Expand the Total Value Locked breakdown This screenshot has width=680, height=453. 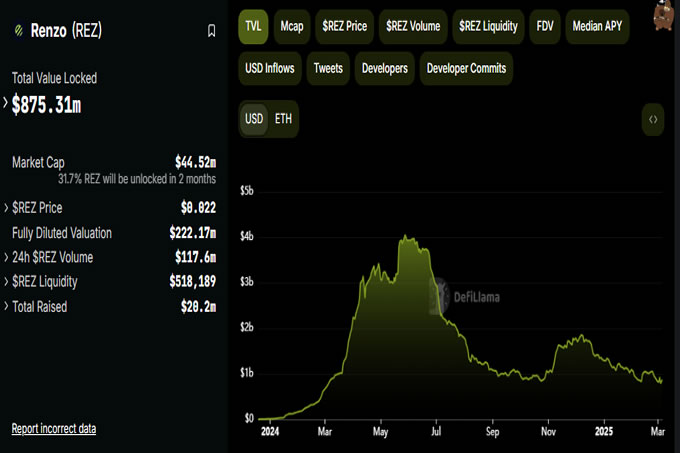pos(5,103)
